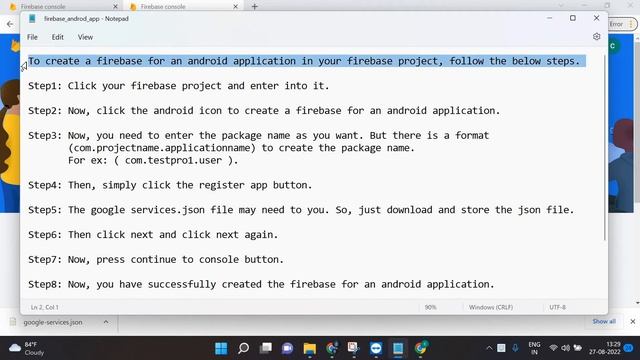The height and width of the screenshot is (360, 640).
Task: Expand options chevron for google-services.json download
Action: [x=106, y=322]
